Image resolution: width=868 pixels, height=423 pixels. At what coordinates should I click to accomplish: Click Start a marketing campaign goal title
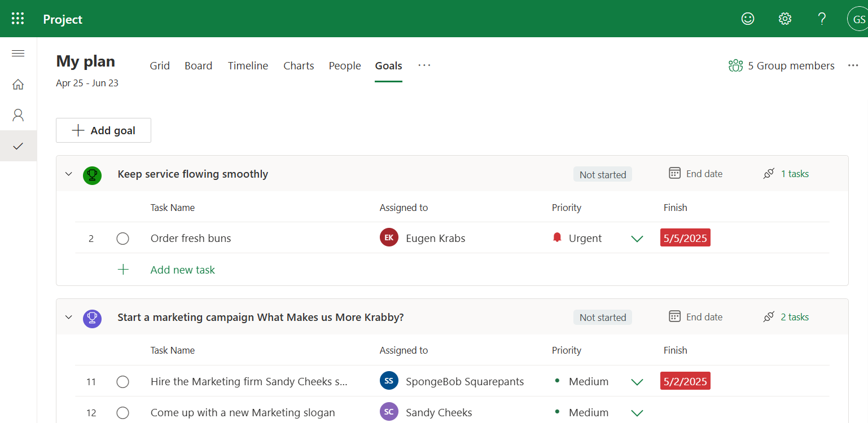261,317
